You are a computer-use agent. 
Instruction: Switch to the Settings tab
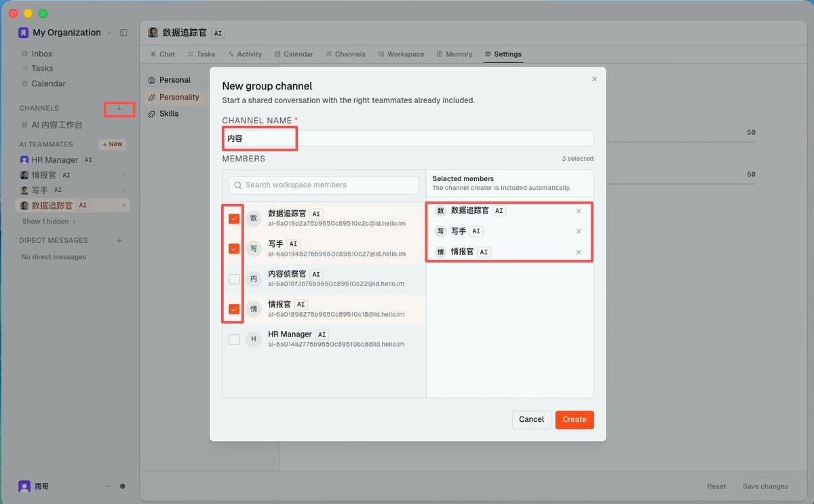coord(503,54)
